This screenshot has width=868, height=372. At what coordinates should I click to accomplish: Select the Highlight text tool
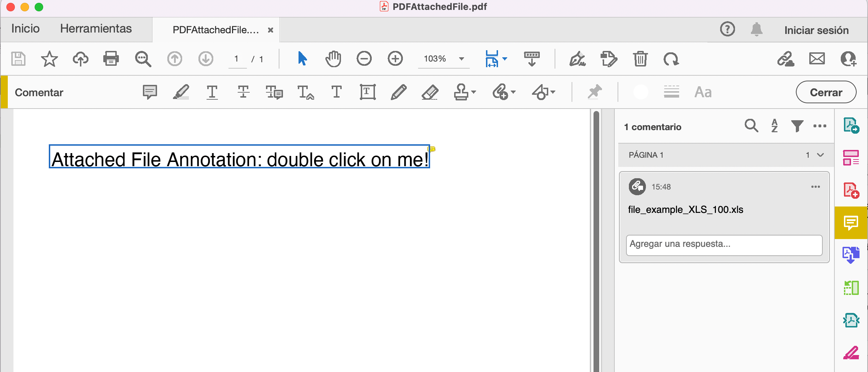click(x=181, y=92)
